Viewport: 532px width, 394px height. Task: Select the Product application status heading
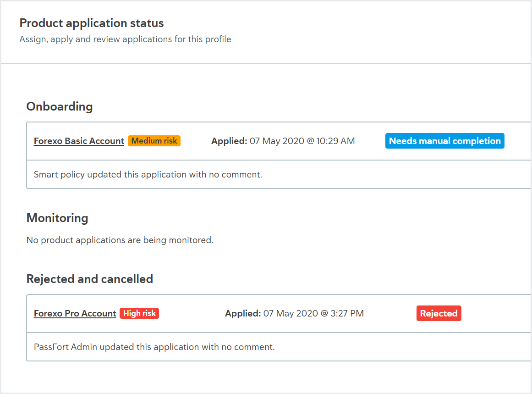click(x=92, y=23)
